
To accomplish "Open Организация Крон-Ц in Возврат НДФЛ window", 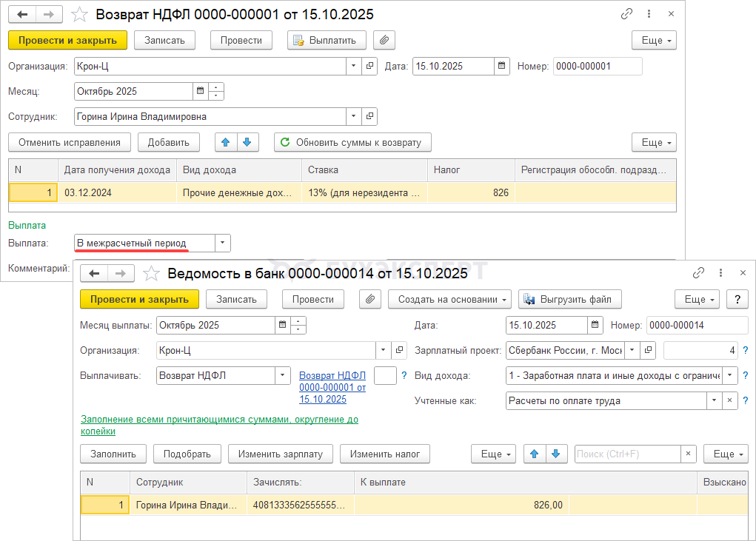I will coord(369,66).
